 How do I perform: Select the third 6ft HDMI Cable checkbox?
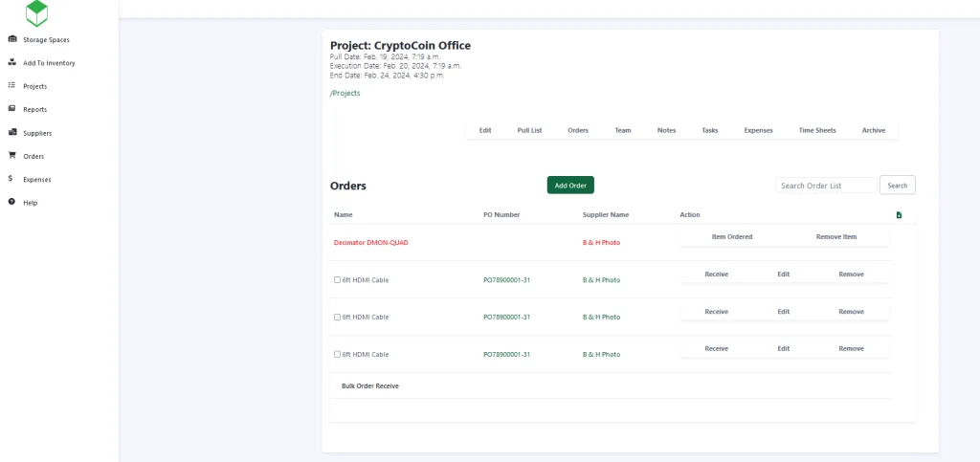(x=337, y=354)
